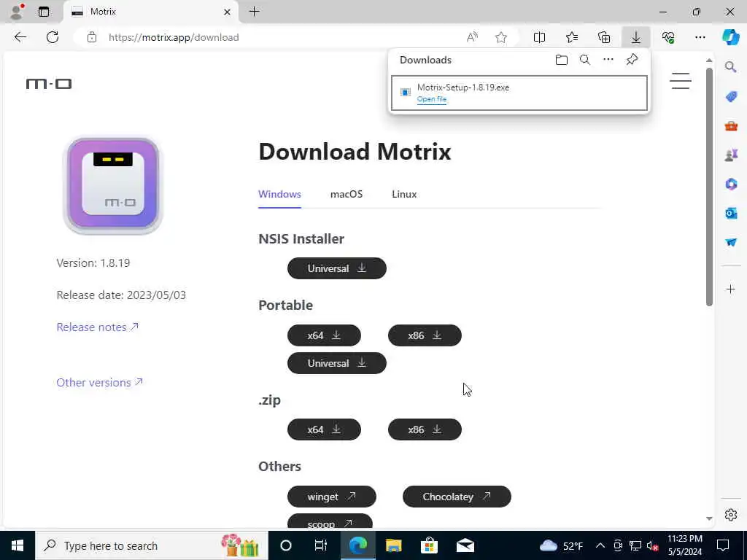The width and height of the screenshot is (747, 560).
Task: Open the winget link
Action: point(332,497)
